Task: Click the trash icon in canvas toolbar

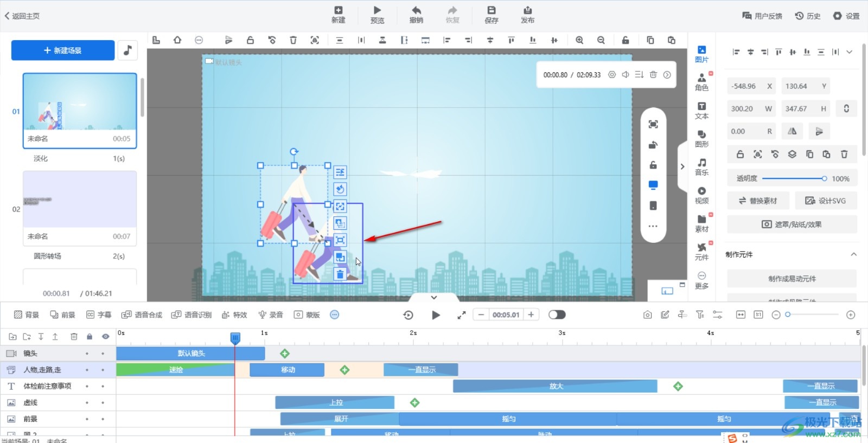Action: pos(293,40)
